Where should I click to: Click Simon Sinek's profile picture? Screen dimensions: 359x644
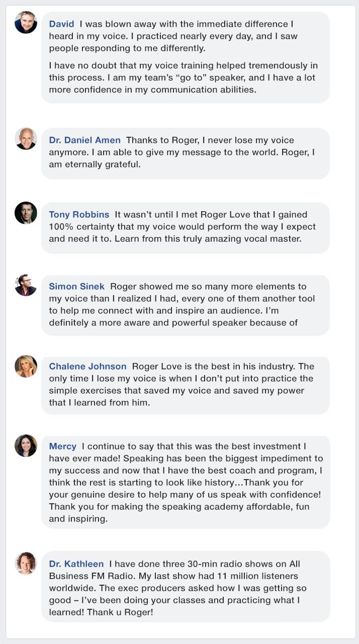coord(26,285)
